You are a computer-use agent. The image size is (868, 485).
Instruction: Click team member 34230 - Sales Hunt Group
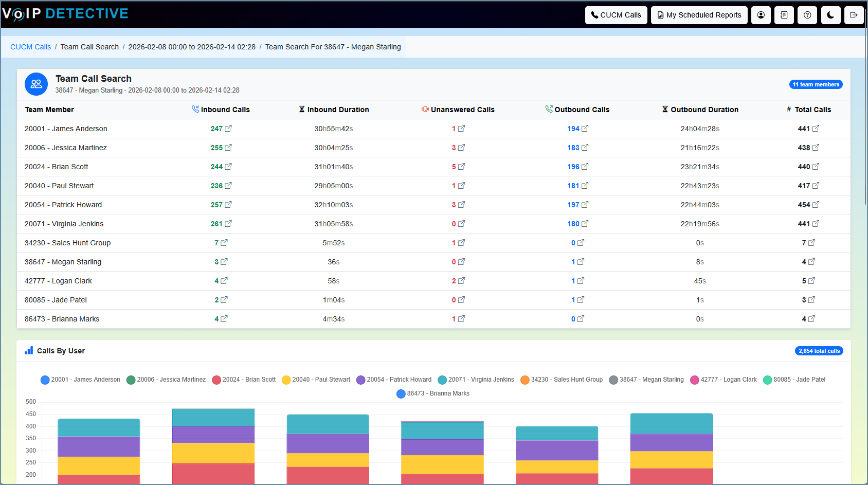[x=67, y=243]
